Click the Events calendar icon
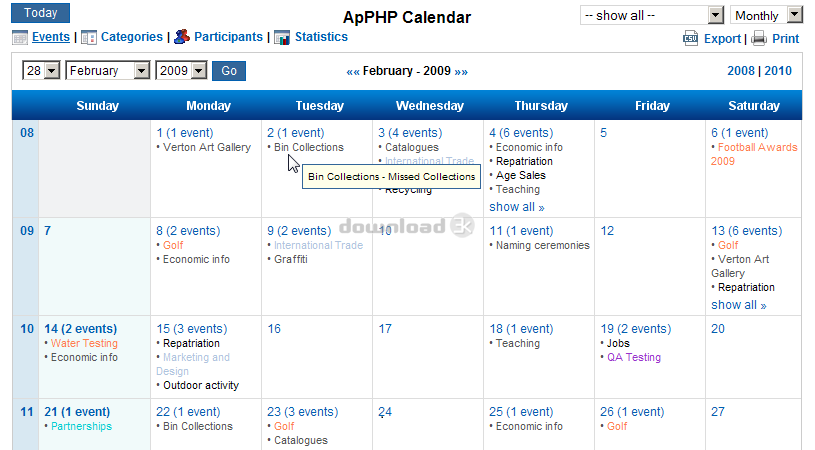The width and height of the screenshot is (815, 450). tap(19, 37)
